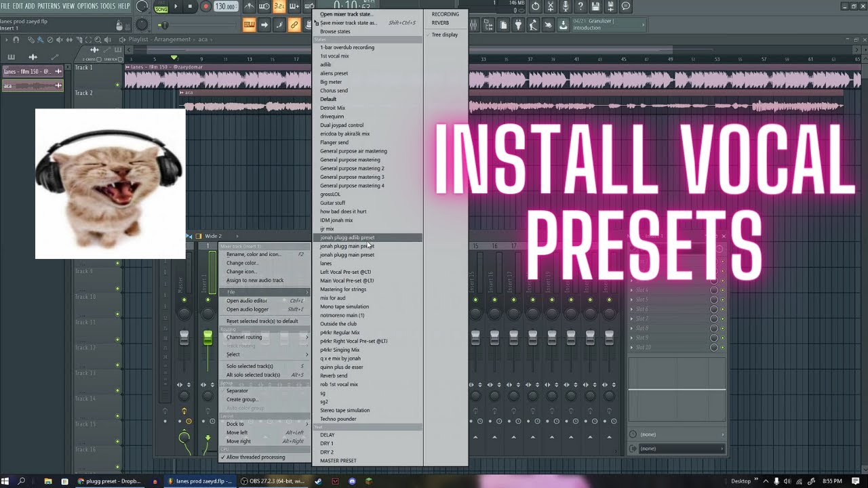This screenshot has height=488, width=868.
Task: Click the Play button in the transport
Action: click(x=176, y=7)
